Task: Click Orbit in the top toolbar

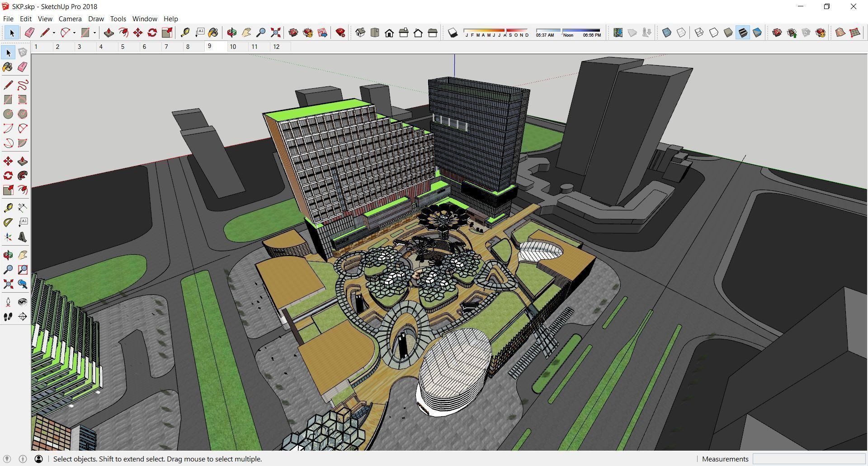Action: click(232, 33)
